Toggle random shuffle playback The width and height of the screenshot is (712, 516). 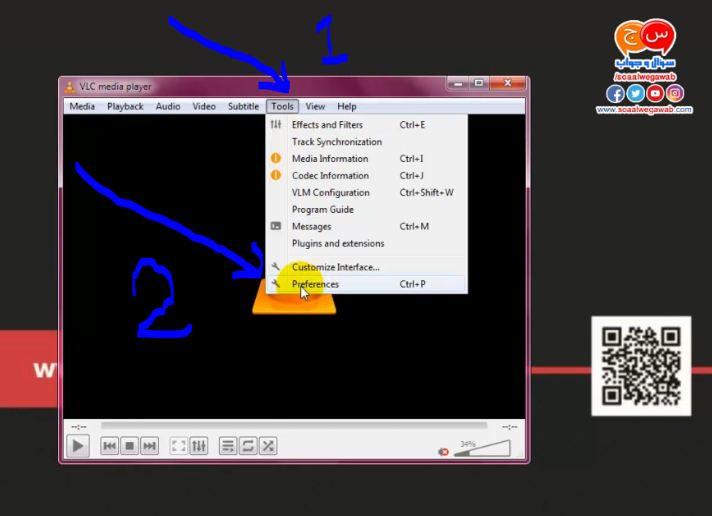point(268,446)
